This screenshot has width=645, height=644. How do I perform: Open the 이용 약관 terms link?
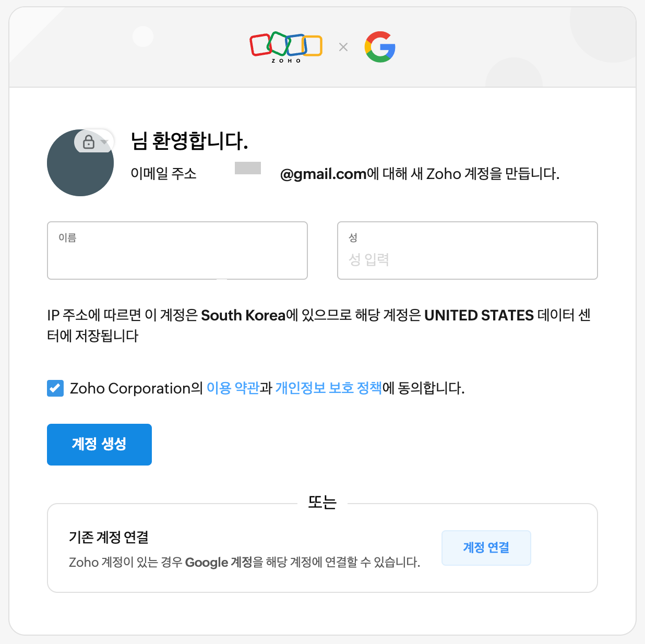click(x=233, y=388)
